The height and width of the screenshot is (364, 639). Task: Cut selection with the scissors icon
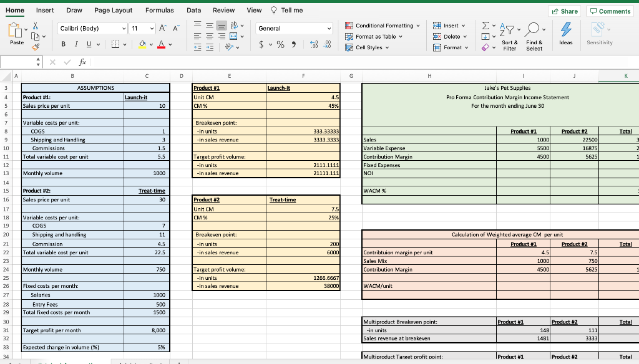point(36,26)
